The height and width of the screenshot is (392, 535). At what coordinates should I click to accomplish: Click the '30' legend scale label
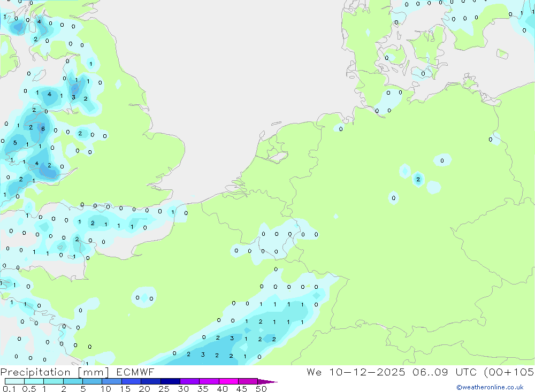coord(184,389)
